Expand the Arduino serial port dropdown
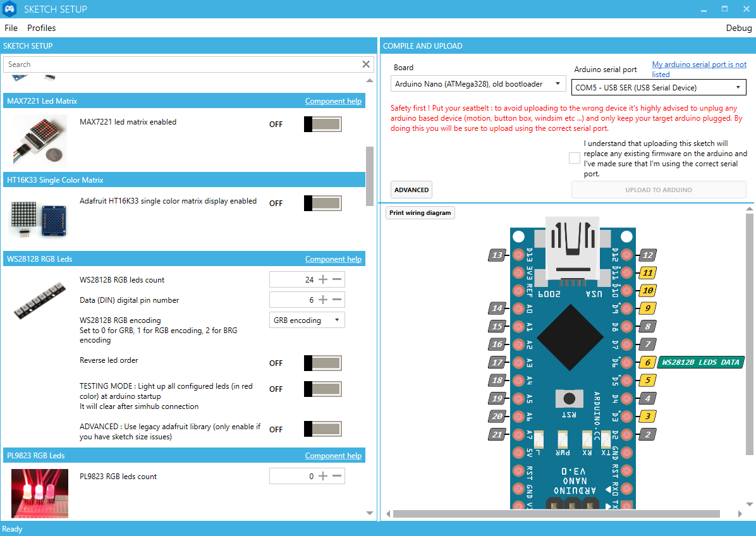 click(x=659, y=88)
